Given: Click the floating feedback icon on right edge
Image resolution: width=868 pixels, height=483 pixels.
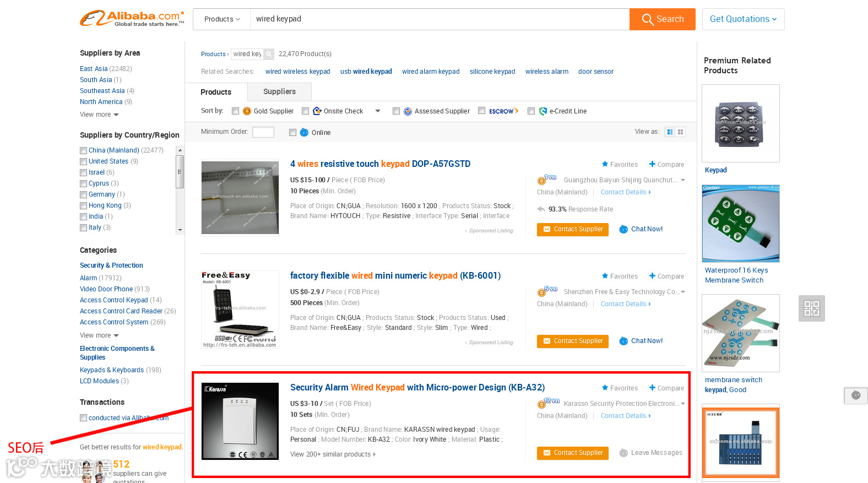Looking at the screenshot, I should 856,395.
